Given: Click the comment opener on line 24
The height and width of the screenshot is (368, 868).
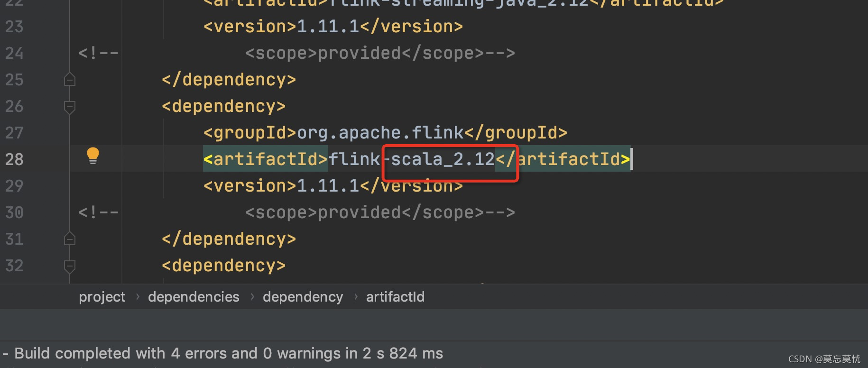Looking at the screenshot, I should [x=98, y=53].
